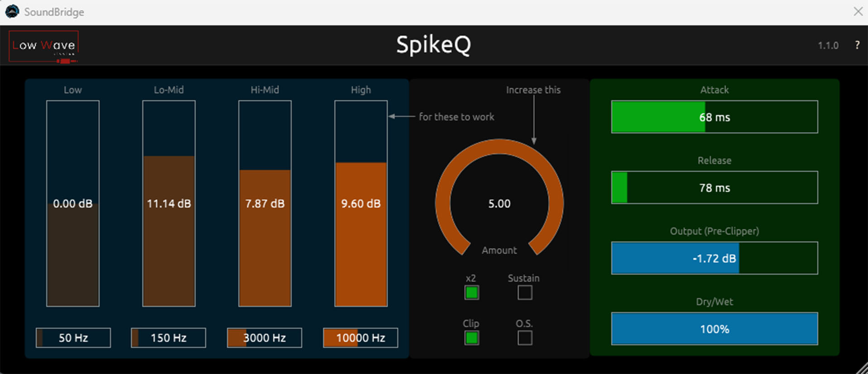
Task: Click the High band label
Action: point(361,90)
